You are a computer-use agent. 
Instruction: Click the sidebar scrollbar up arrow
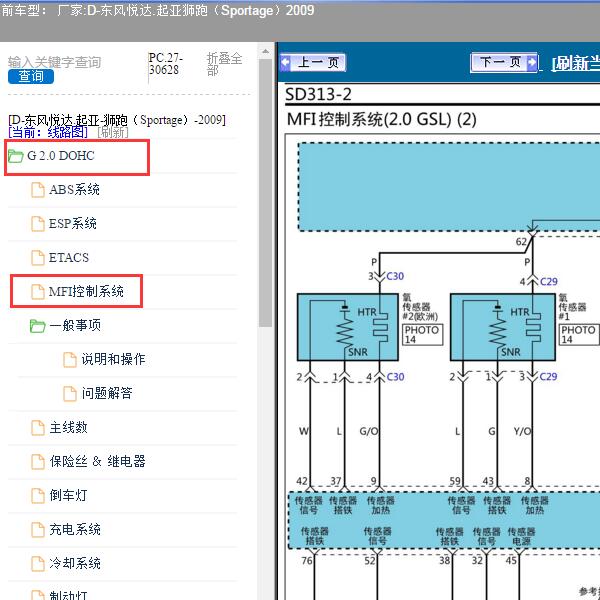click(x=265, y=51)
